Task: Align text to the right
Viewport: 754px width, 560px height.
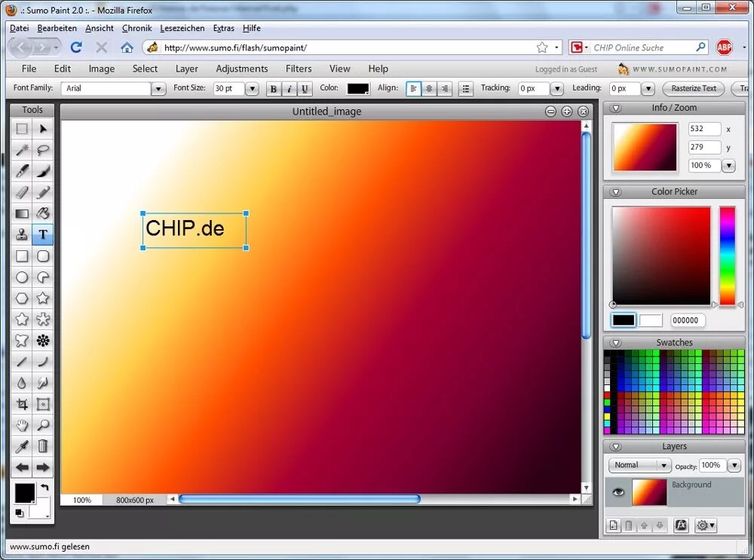Action: coord(444,88)
